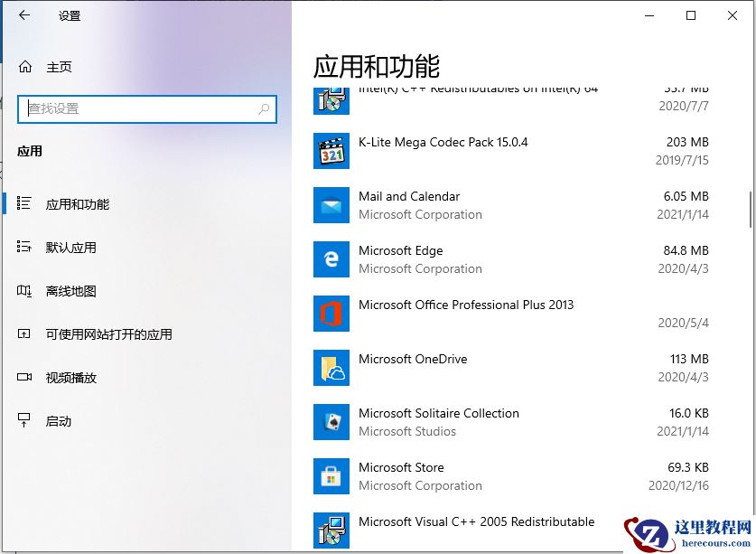Click the Microsoft Store shopping bag icon
The height and width of the screenshot is (554, 756).
331,476
